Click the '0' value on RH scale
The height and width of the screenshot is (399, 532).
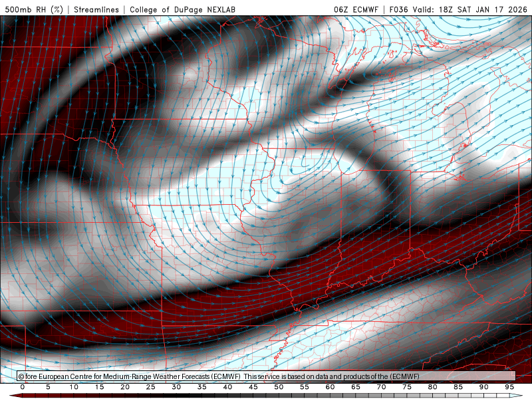23,387
